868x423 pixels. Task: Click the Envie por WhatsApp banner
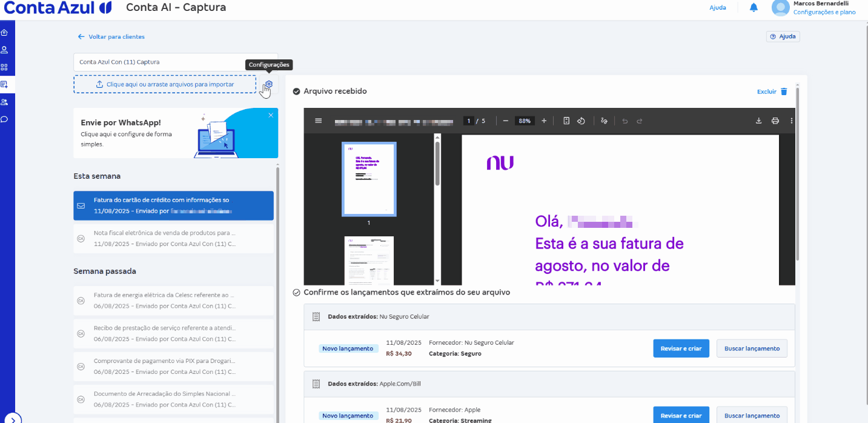pos(176,133)
